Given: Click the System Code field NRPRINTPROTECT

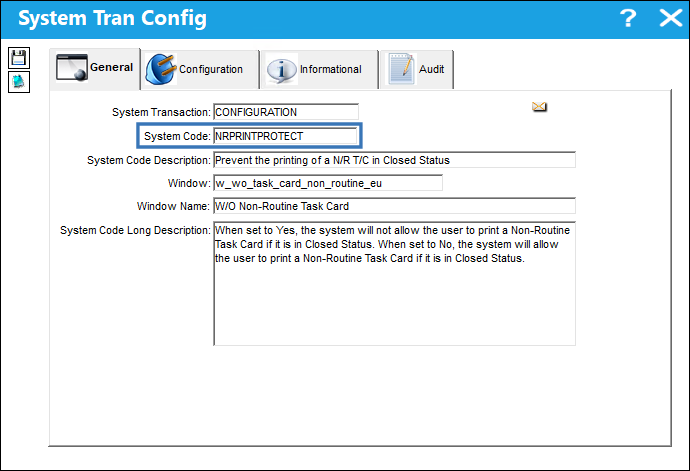Looking at the screenshot, I should (x=286, y=136).
